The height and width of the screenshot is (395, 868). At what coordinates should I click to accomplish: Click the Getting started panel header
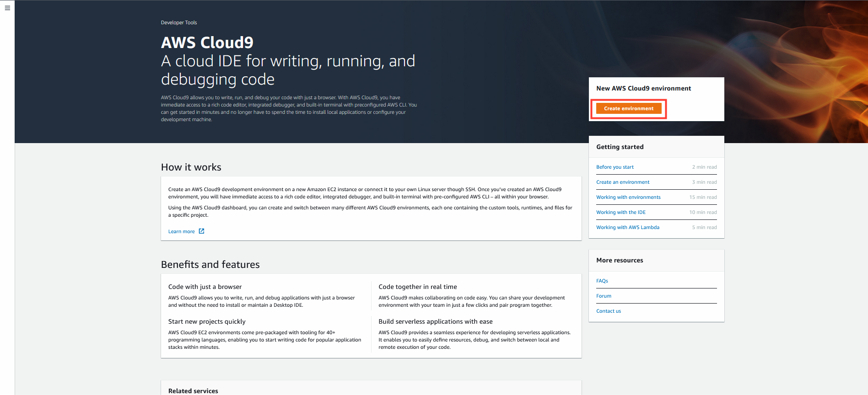coord(620,147)
